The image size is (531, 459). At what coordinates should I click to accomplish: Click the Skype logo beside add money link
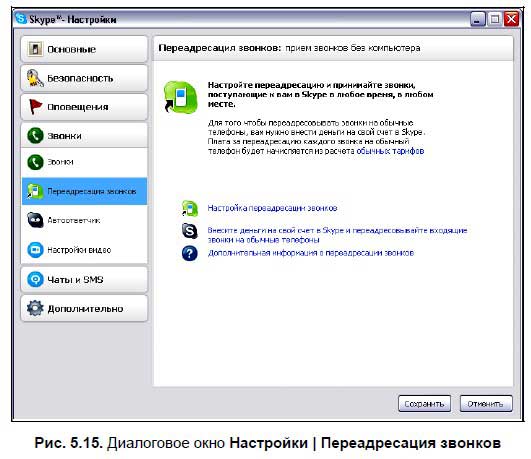(x=190, y=231)
